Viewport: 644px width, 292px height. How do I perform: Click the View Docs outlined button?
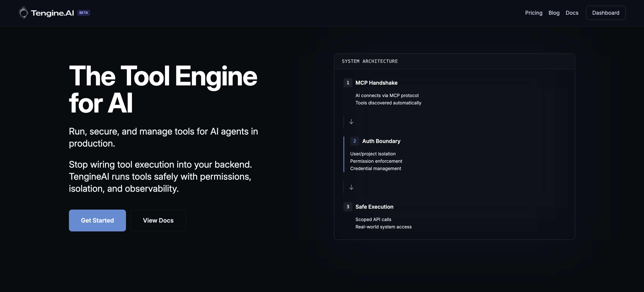158,220
